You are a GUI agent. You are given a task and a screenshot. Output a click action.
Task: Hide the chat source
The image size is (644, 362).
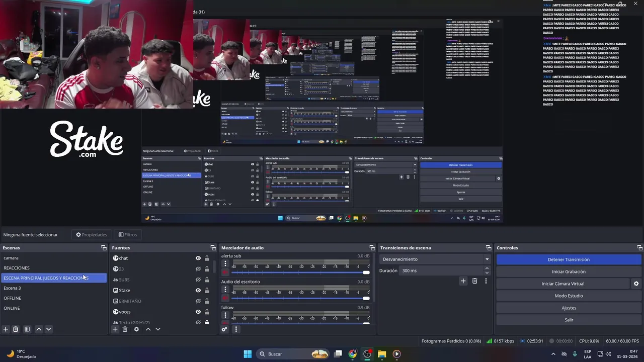pyautogui.click(x=198, y=258)
